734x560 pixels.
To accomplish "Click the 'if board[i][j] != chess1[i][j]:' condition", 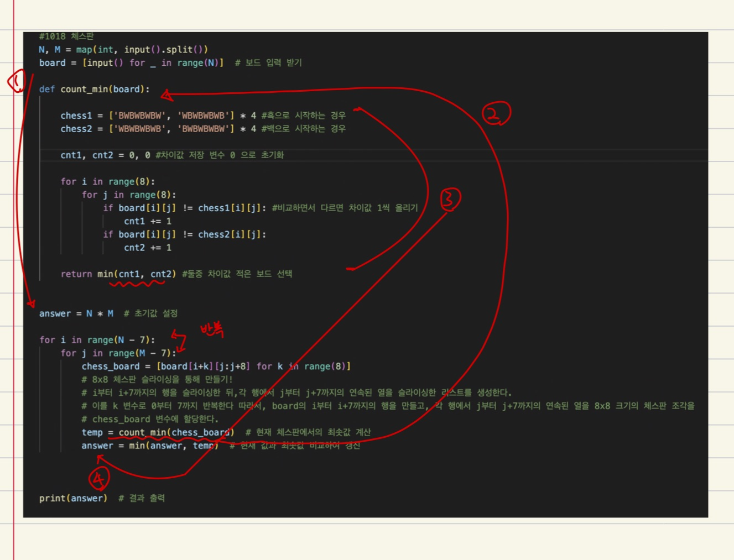I will tap(185, 208).
